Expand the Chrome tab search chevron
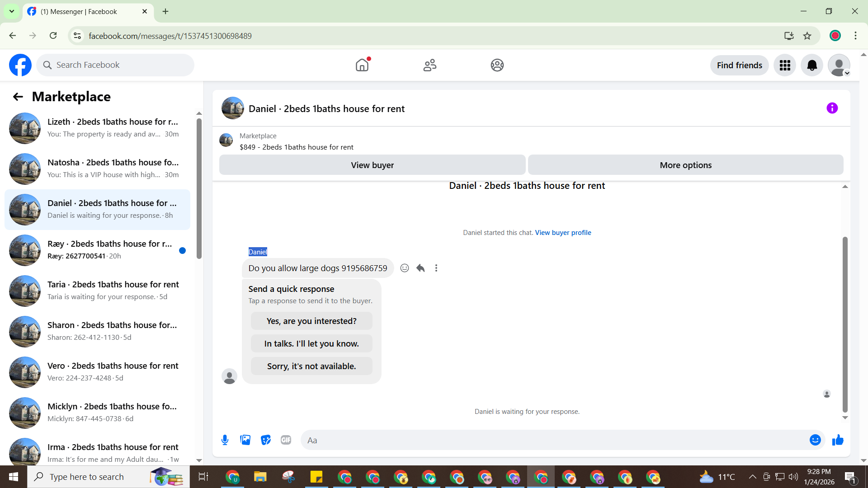Viewport: 868px width, 488px height. 12,11
